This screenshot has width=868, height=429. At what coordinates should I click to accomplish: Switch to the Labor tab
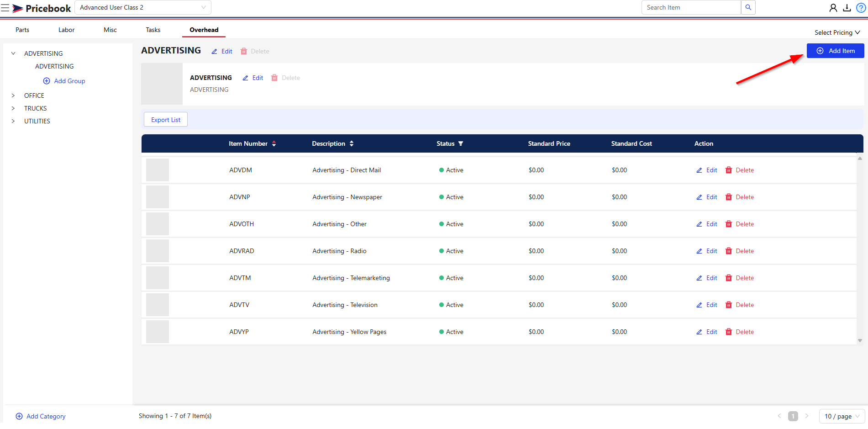click(x=66, y=30)
